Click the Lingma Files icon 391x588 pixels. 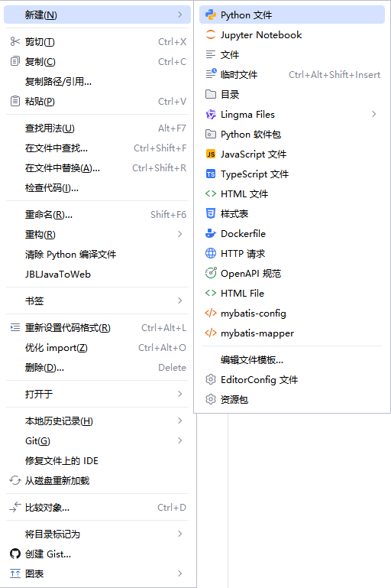pyautogui.click(x=211, y=115)
